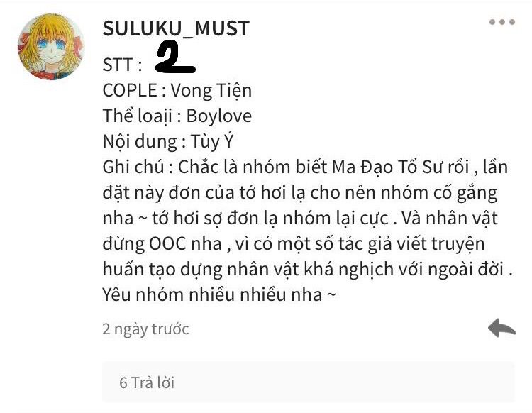This screenshot has width=532, height=413.
Task: Click the words "Vong Tiện"
Action: (211, 91)
